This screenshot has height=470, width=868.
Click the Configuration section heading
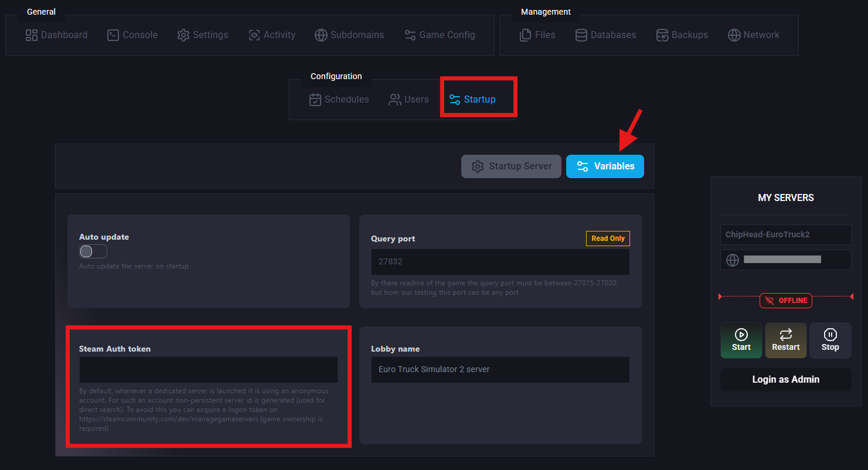pyautogui.click(x=336, y=76)
